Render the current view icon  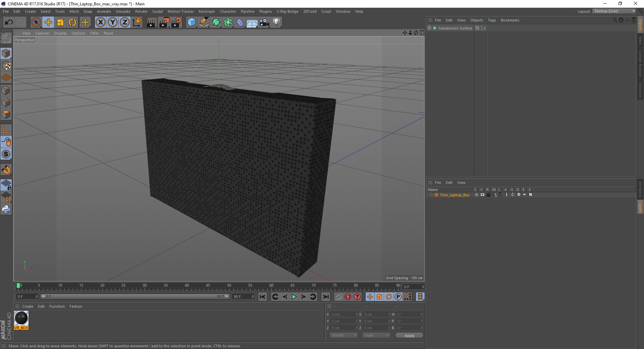pos(152,22)
